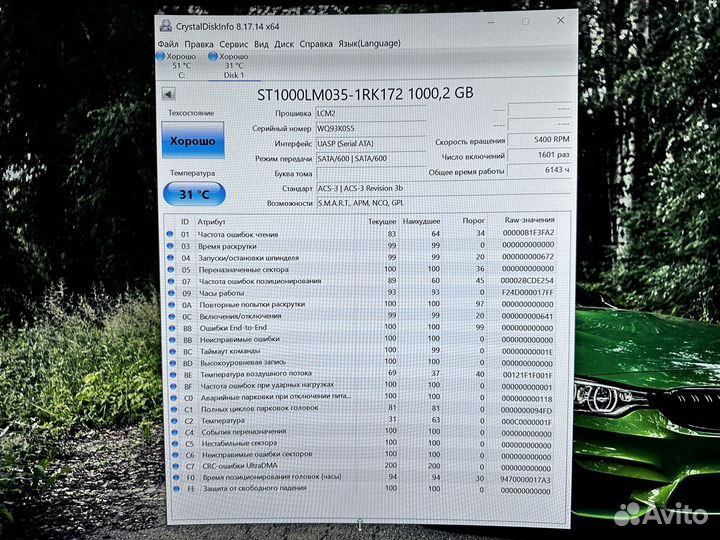Image resolution: width=720 pixels, height=540 pixels.
Task: Select row Переназначенные сектора
Action: tap(361, 269)
